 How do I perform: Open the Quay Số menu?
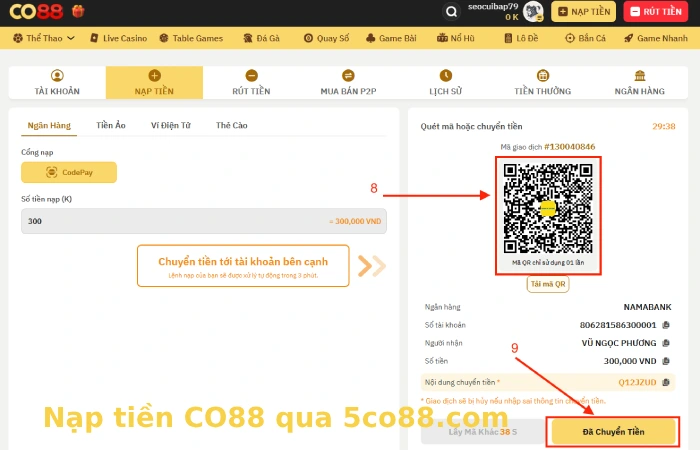[x=326, y=38]
